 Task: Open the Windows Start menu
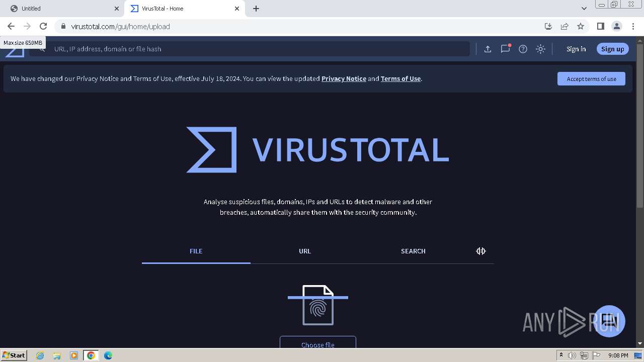coord(14,355)
